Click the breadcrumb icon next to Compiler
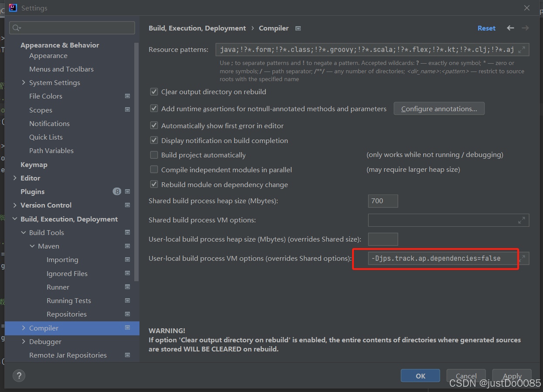The height and width of the screenshot is (392, 543). pos(298,28)
